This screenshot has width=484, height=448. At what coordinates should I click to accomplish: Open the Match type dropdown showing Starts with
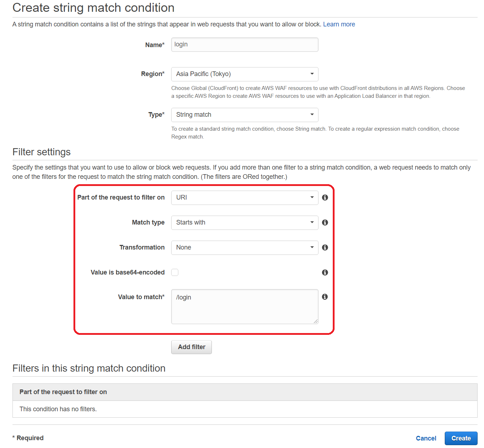[x=245, y=223]
